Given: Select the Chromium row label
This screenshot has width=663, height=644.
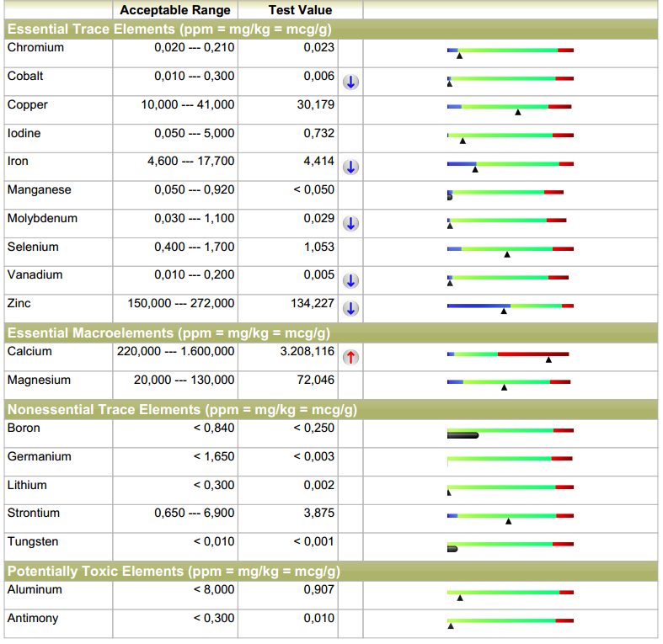Looking at the screenshot, I should [x=35, y=47].
